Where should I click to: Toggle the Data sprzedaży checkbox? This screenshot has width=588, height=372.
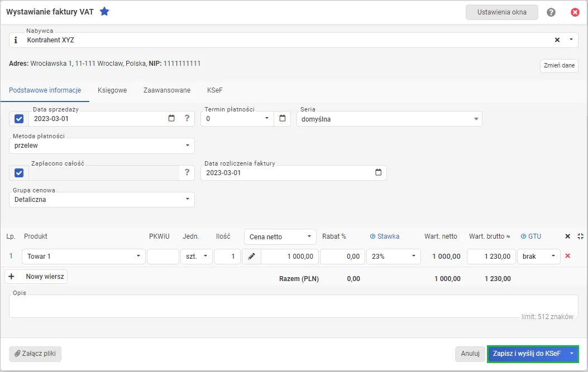[x=19, y=119]
